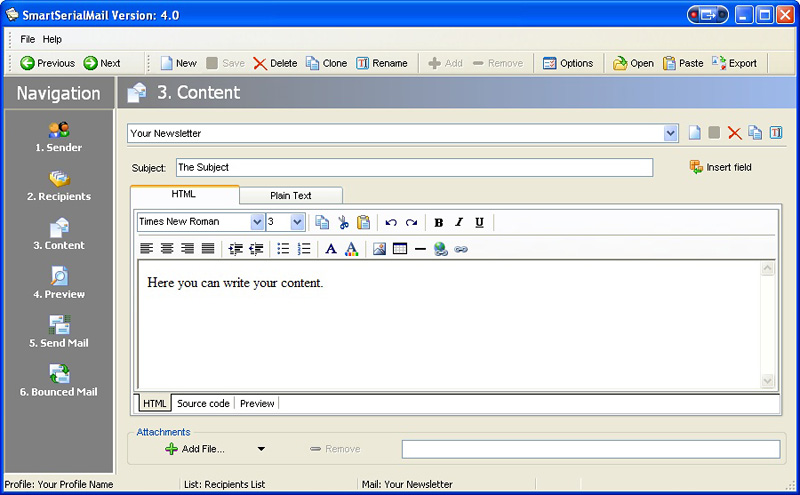Toggle bulleted list
Viewport: 800px width, 495px height.
pyautogui.click(x=283, y=249)
